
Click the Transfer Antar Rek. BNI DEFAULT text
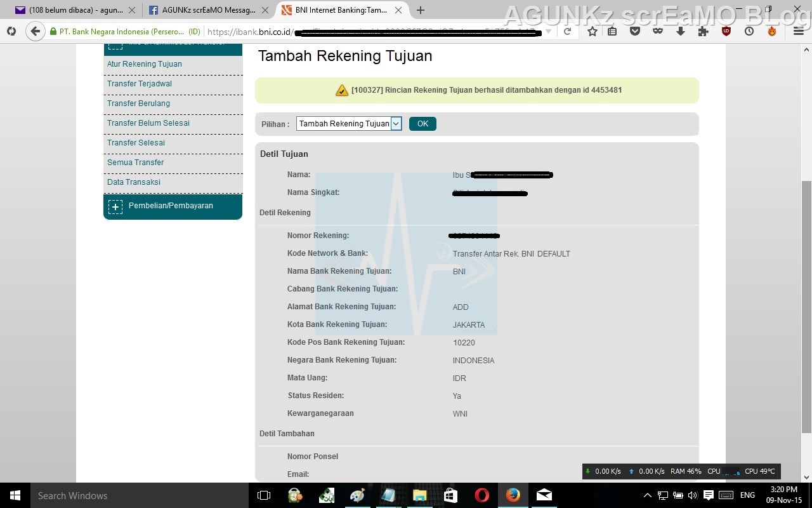[511, 254]
